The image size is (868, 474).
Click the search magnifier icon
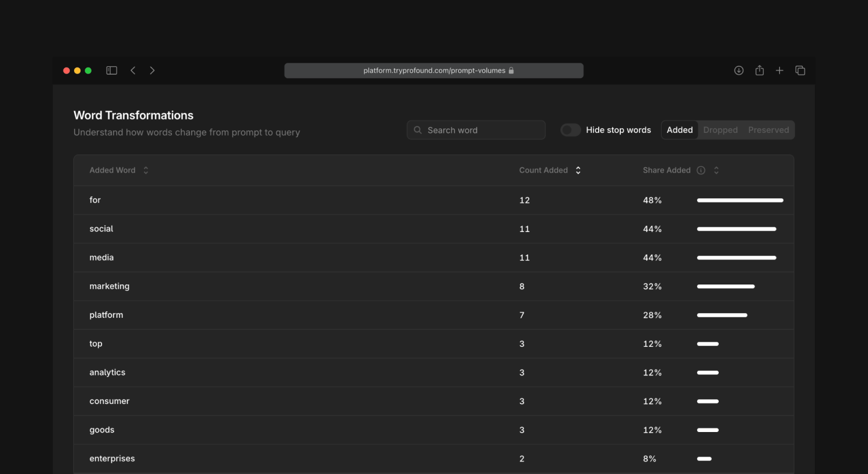[417, 130]
